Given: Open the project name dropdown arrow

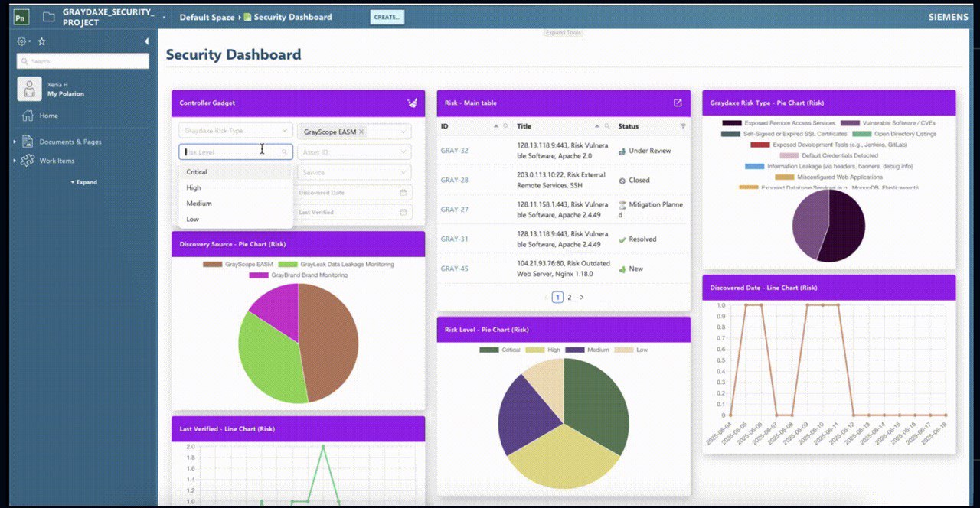Looking at the screenshot, I should (x=164, y=17).
